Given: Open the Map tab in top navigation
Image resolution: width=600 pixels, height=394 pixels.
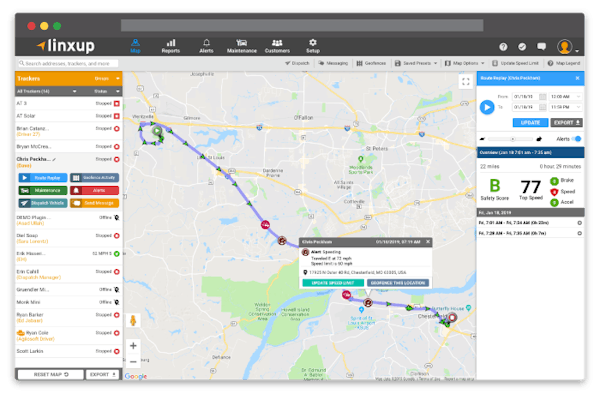Looking at the screenshot, I should click(x=135, y=46).
